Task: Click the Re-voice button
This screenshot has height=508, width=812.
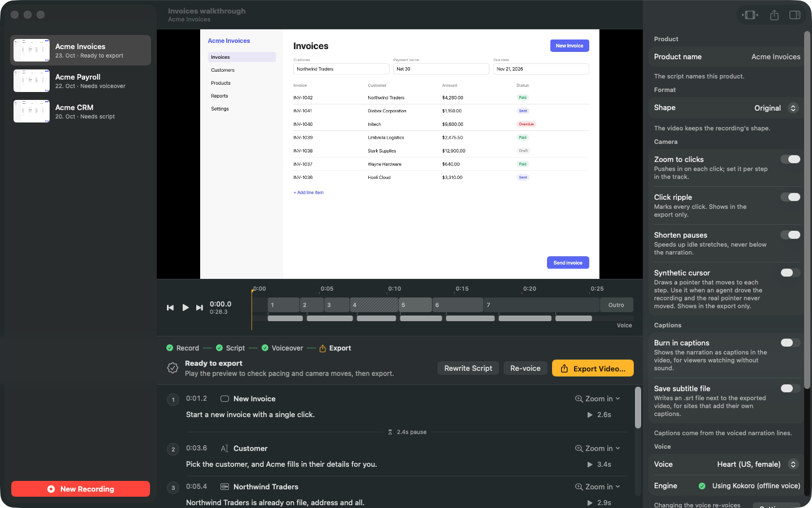Action: (525, 368)
